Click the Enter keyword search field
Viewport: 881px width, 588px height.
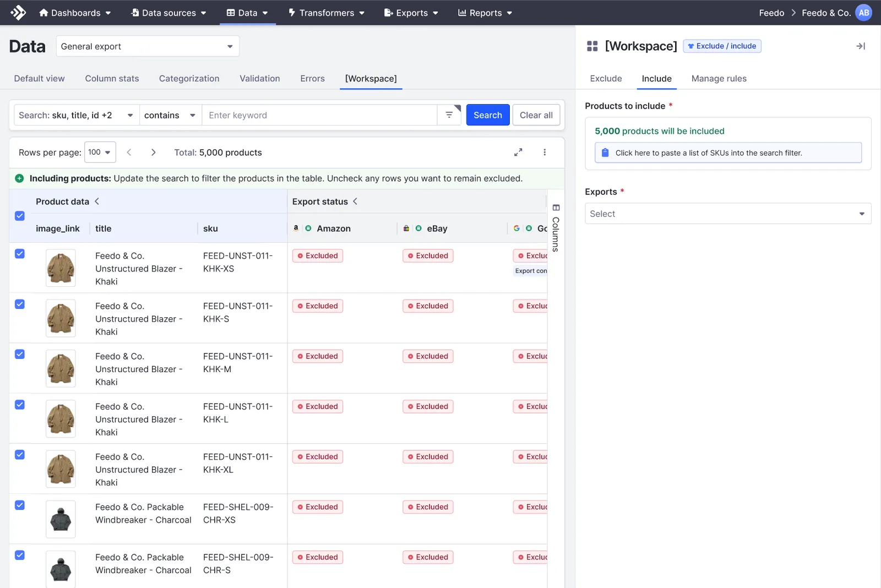click(x=319, y=115)
